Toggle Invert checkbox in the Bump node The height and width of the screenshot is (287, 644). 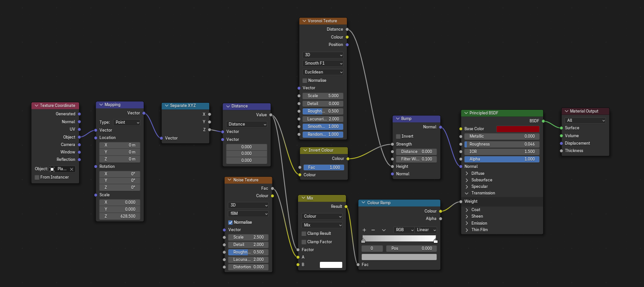pos(398,136)
